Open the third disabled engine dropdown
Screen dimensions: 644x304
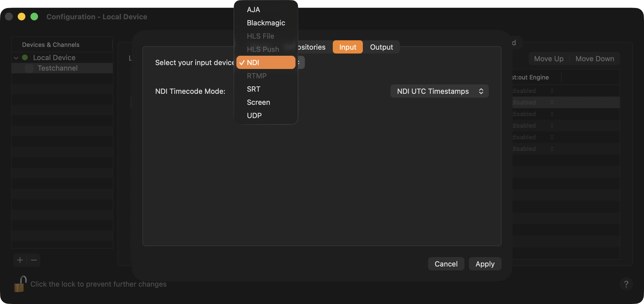[533, 114]
